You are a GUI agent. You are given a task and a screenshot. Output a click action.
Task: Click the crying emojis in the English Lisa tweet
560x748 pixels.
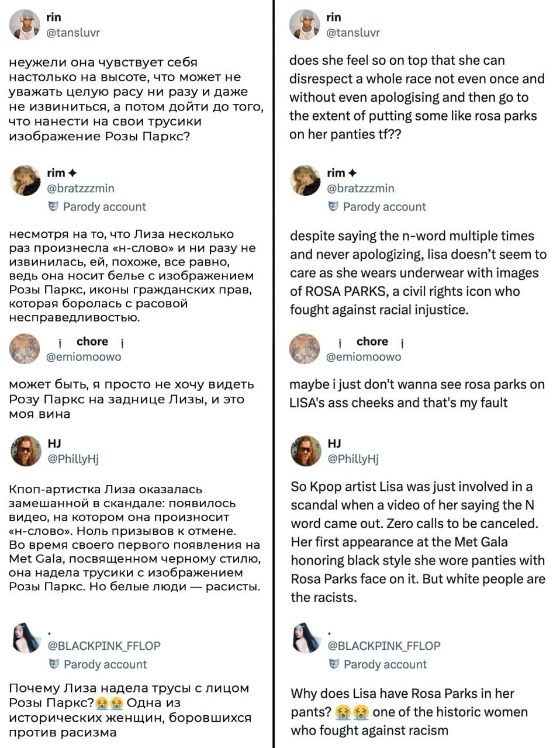[352, 712]
